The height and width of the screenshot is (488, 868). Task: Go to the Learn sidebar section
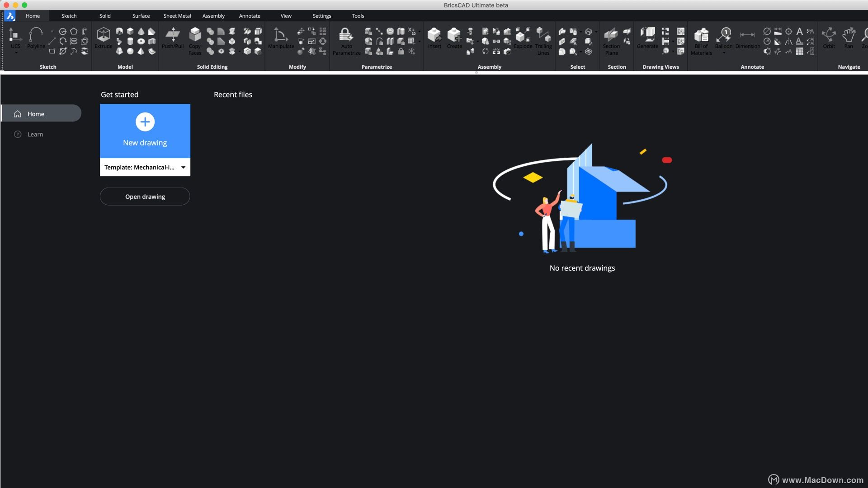coord(35,134)
